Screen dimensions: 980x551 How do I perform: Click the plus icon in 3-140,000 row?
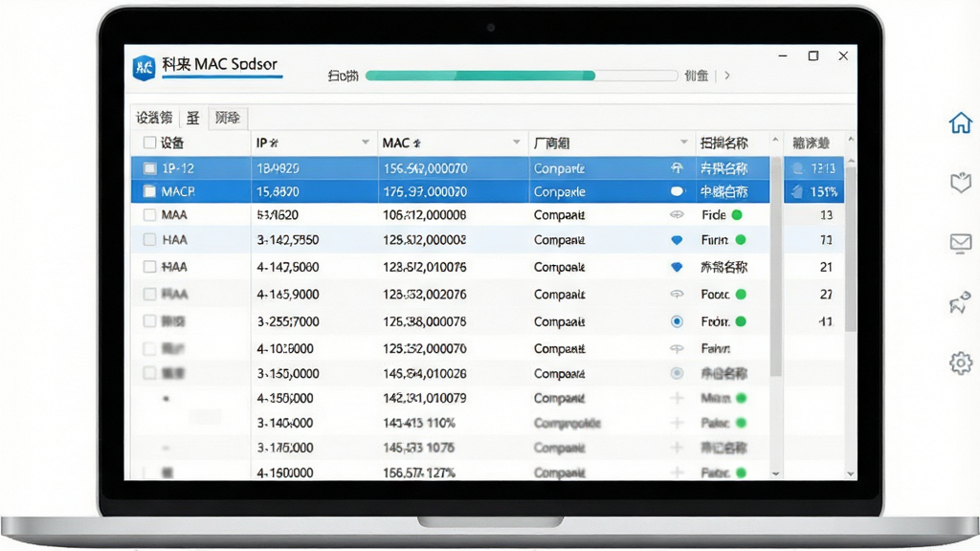pyautogui.click(x=677, y=423)
